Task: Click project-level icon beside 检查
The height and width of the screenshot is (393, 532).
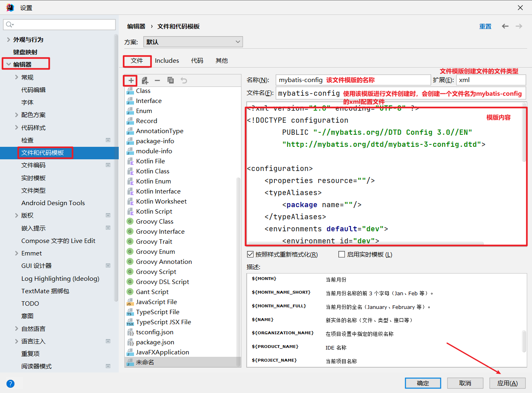Action: [108, 140]
